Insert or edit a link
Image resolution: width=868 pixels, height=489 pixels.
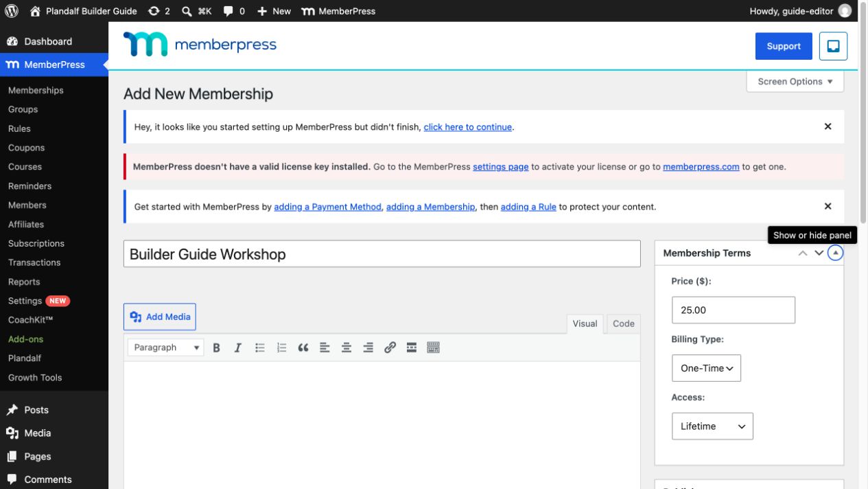point(390,348)
